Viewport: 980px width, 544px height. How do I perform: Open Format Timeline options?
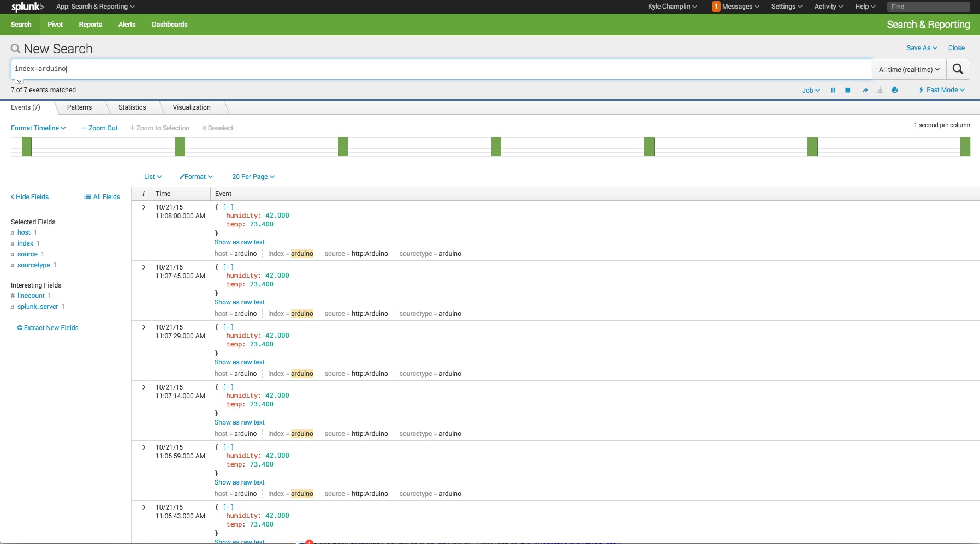[x=38, y=128]
